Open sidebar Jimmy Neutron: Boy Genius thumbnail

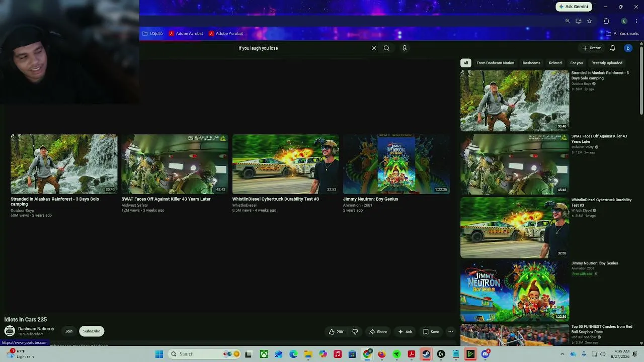[515, 291]
